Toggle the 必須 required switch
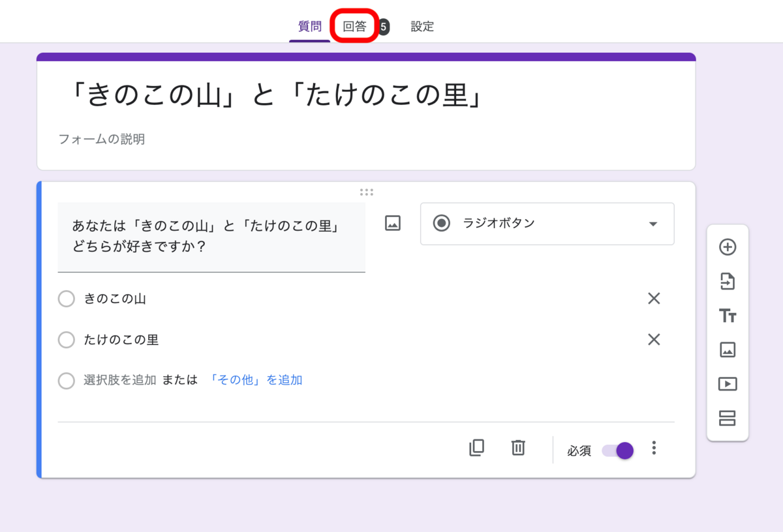783x532 pixels. pyautogui.click(x=617, y=451)
